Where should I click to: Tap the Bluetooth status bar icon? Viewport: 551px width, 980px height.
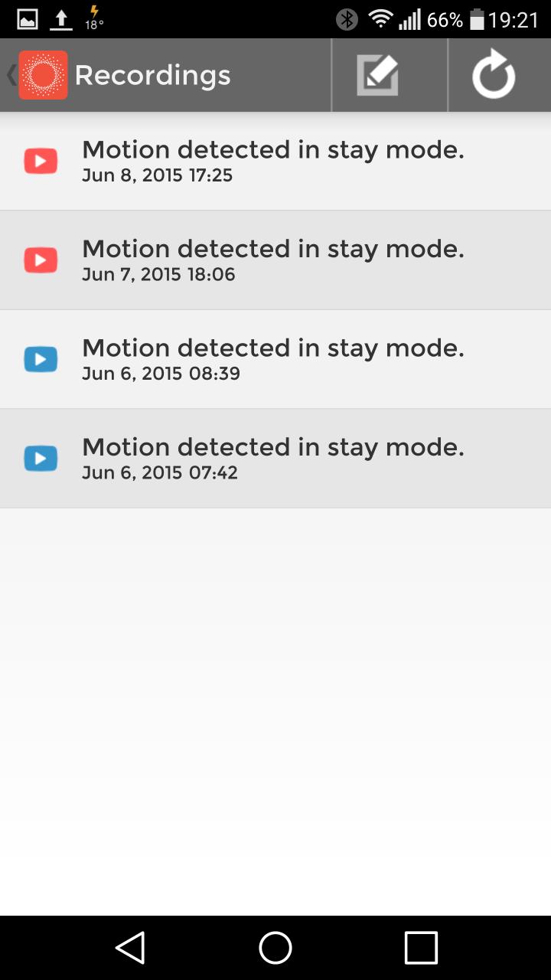[x=347, y=19]
